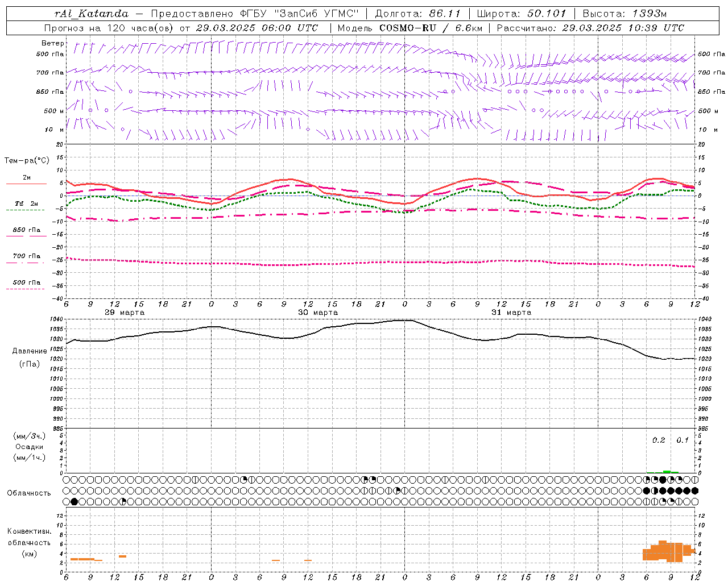This screenshot has height=582, width=728.
Task: Select the text 'Широта: 50.101' in the header
Action: [x=522, y=14]
